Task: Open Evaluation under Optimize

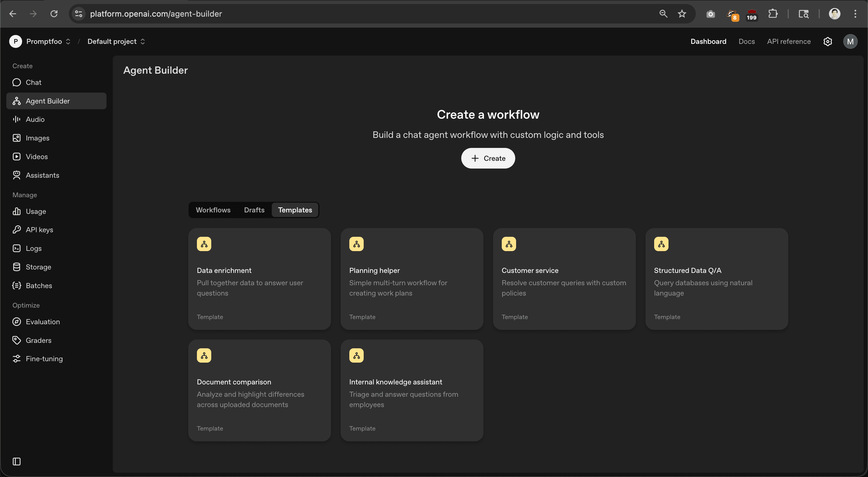Action: tap(43, 321)
